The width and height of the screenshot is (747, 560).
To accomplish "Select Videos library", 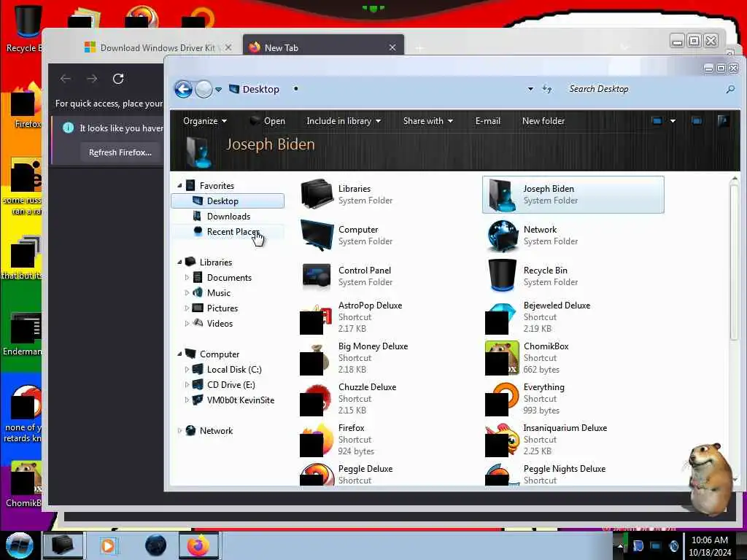I will point(220,323).
